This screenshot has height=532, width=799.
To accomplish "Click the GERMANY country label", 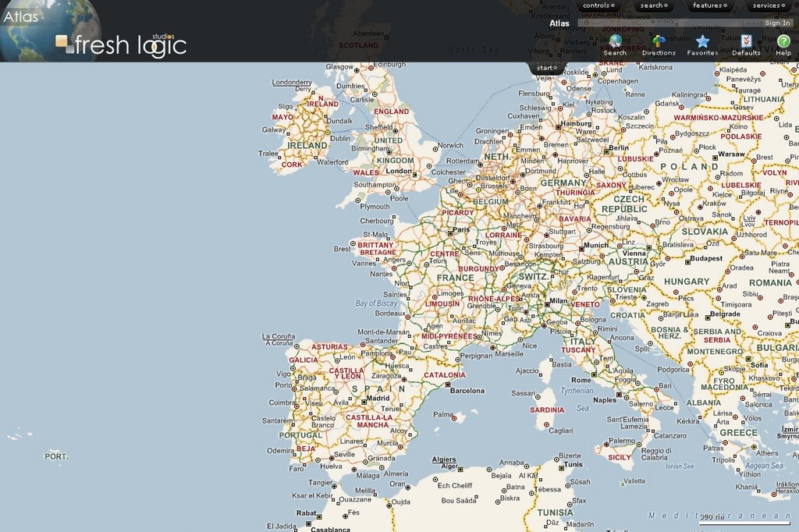I will (x=563, y=183).
